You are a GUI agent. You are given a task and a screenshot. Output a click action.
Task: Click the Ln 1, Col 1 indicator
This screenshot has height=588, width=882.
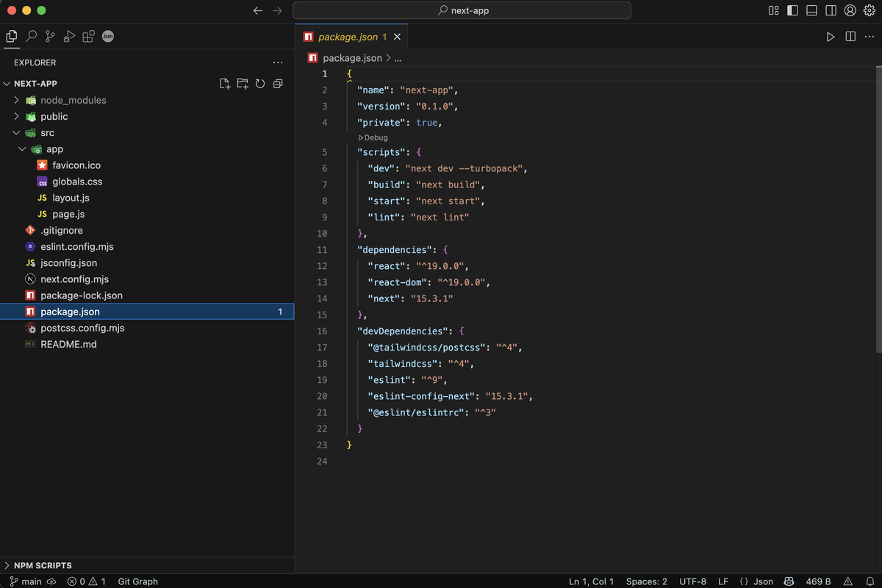pyautogui.click(x=592, y=581)
